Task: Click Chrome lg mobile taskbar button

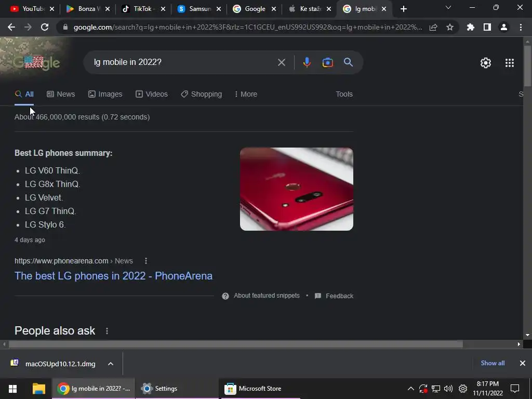Action: click(94, 389)
